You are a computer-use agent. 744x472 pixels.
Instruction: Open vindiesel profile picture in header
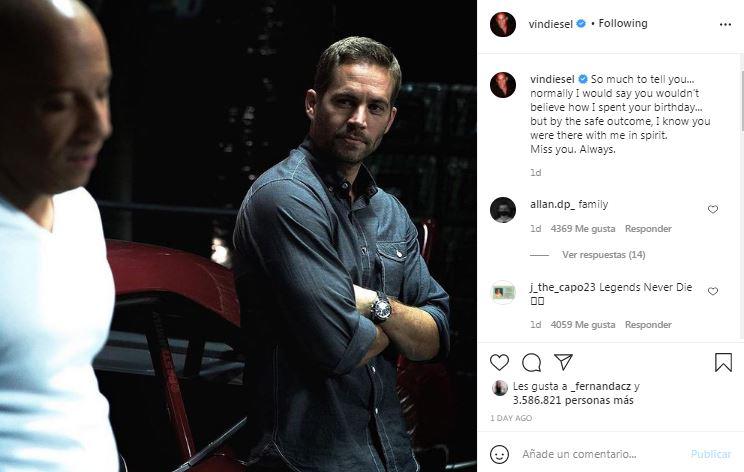click(x=503, y=24)
